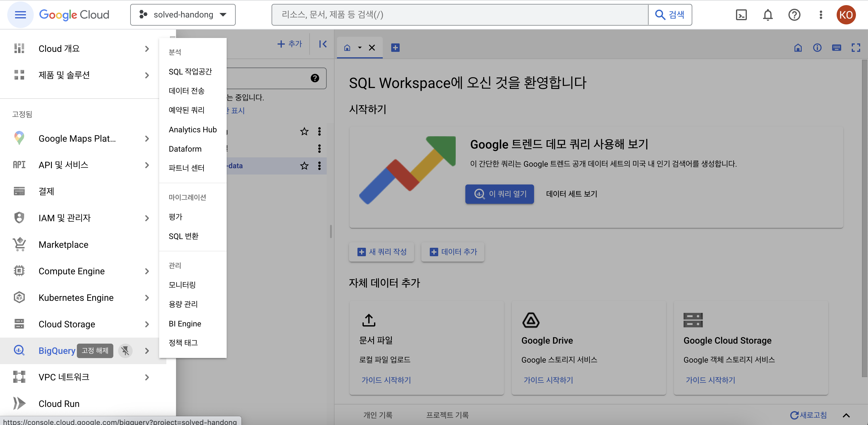This screenshot has height=425, width=868.
Task: Click the Cloud 개요 icon
Action: [19, 49]
